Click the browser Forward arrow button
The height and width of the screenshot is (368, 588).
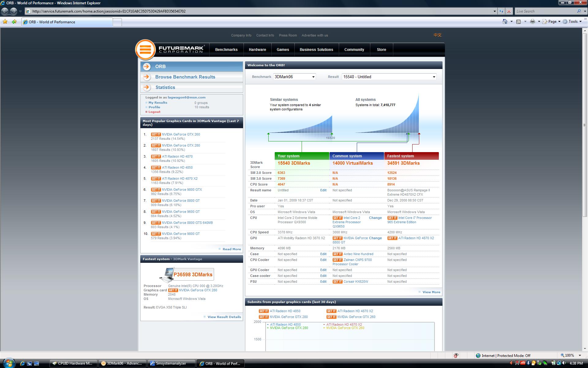pyautogui.click(x=13, y=11)
